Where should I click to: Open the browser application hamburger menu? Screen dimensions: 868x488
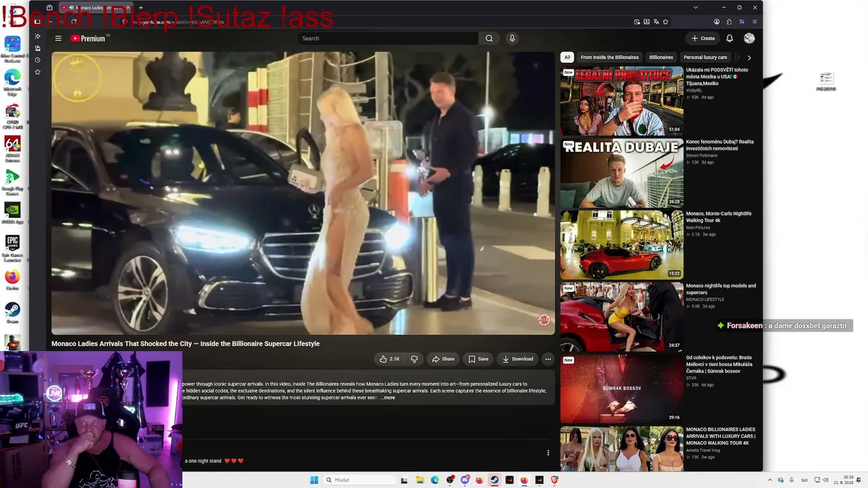pyautogui.click(x=755, y=22)
